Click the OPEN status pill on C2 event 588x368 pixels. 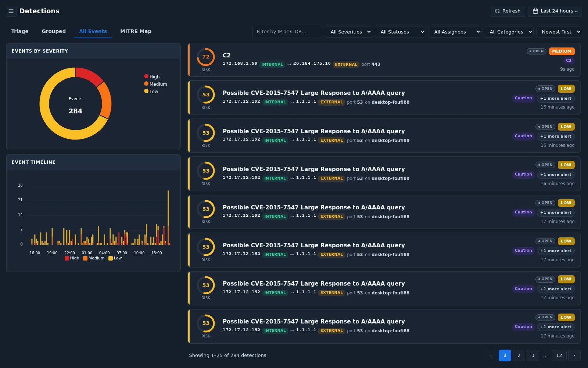[x=537, y=51]
